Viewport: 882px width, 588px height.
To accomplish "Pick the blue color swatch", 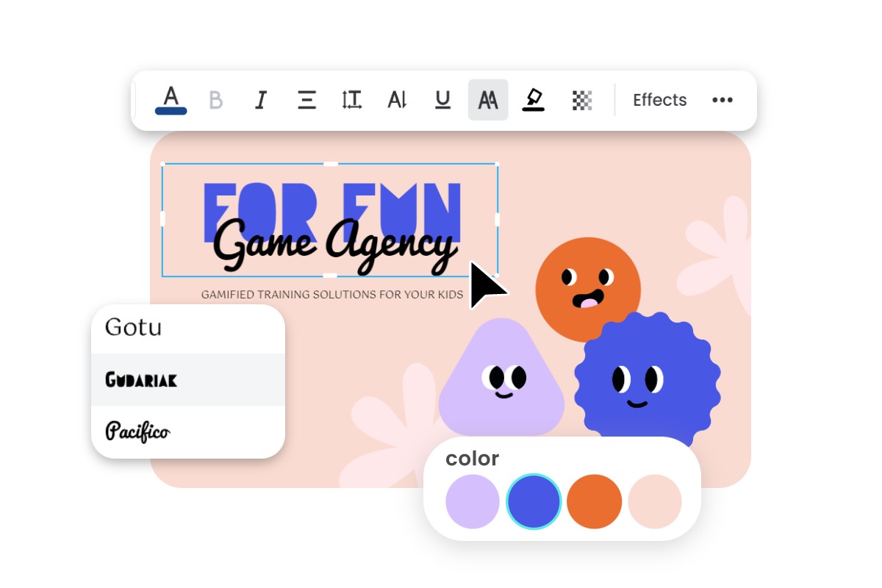I will click(x=534, y=501).
